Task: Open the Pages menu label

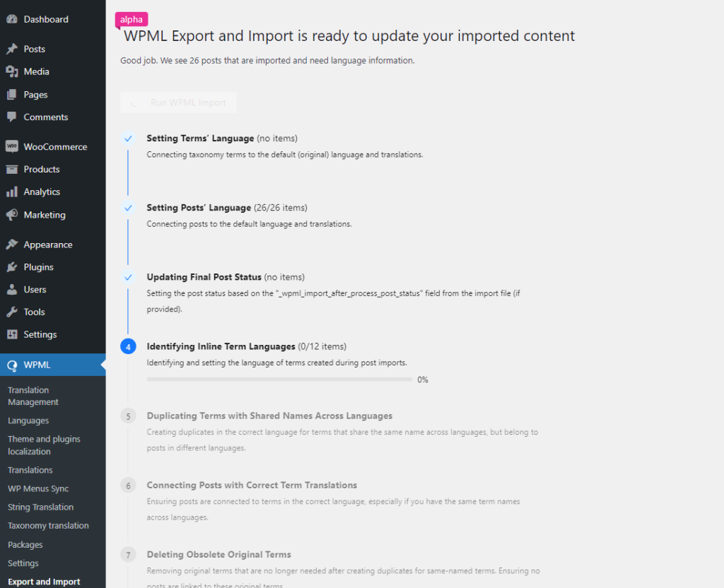Action: click(x=35, y=95)
